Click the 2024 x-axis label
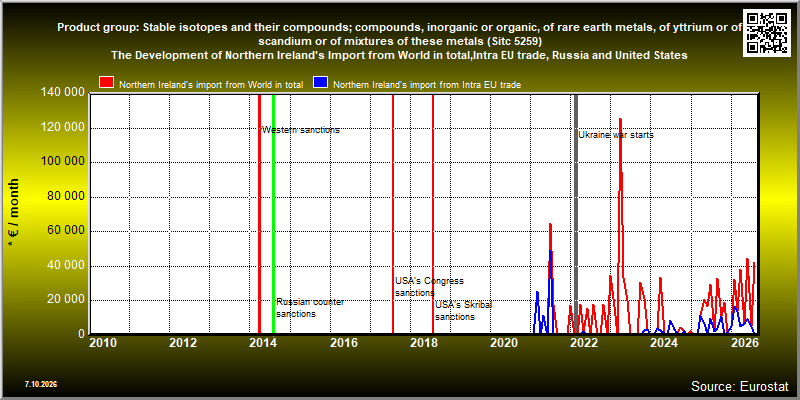Screen dimensions: 800x400 click(663, 342)
